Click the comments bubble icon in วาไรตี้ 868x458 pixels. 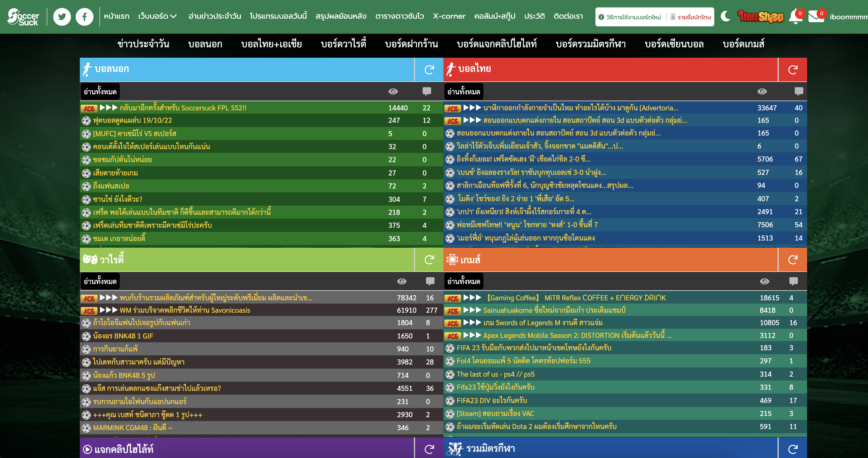pos(430,281)
